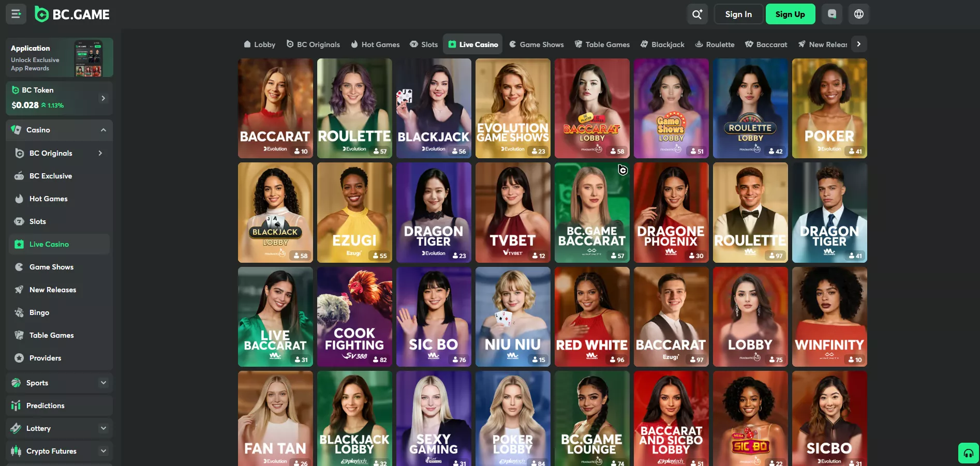Screen dimensions: 980x466
Task: Click the Providers star icon
Action: 19,358
